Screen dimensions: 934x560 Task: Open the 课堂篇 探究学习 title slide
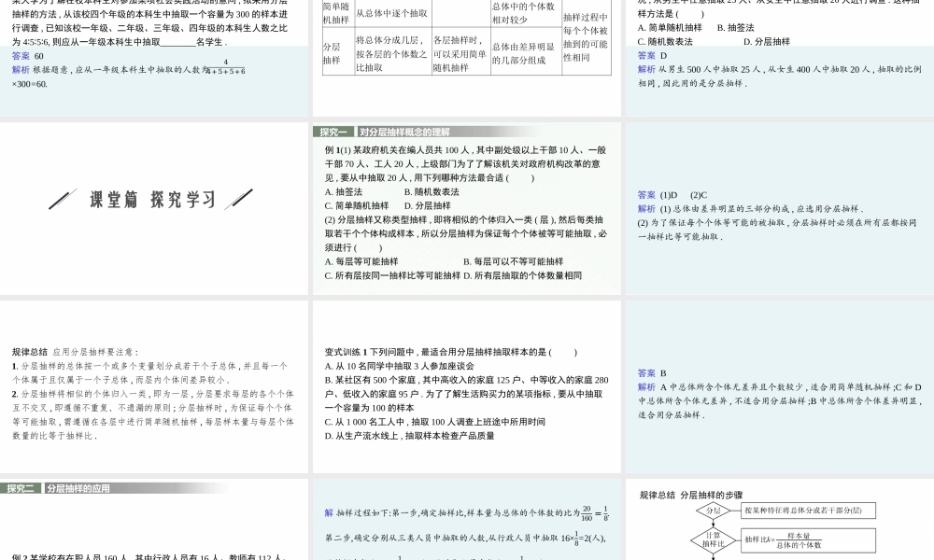(x=154, y=208)
